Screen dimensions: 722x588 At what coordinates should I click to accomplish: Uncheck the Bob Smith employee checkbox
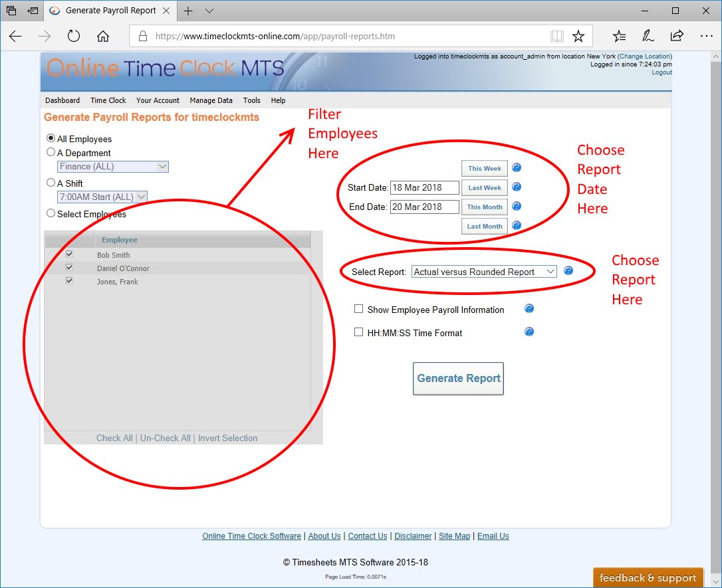click(70, 254)
